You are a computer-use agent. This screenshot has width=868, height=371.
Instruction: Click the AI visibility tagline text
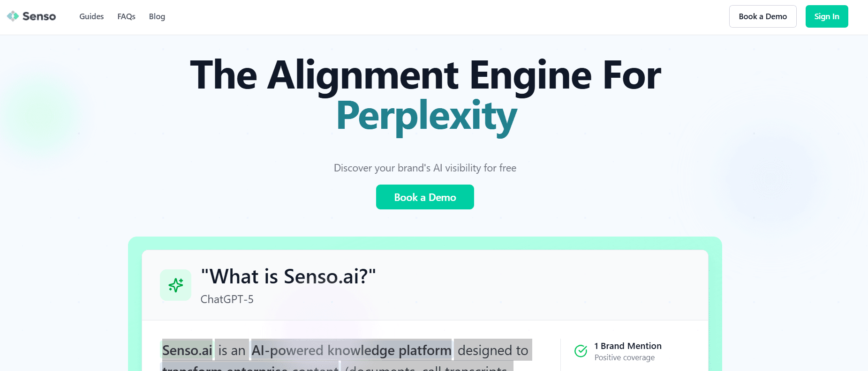(425, 168)
